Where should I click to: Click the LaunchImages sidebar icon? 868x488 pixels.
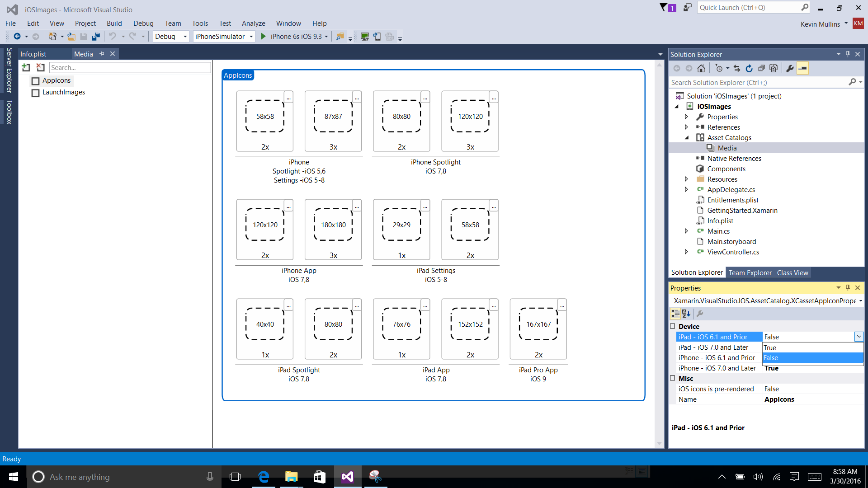pos(35,92)
